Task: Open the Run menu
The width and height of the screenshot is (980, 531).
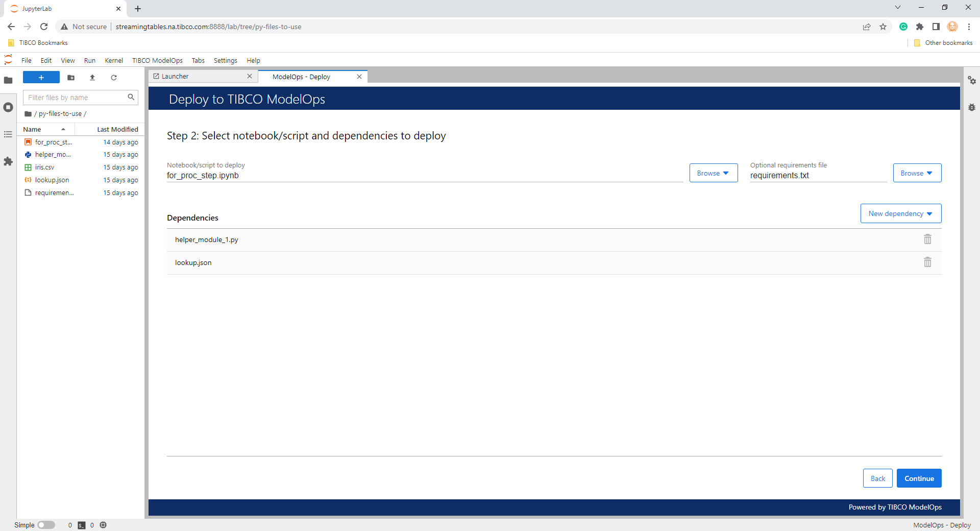Action: 90,60
